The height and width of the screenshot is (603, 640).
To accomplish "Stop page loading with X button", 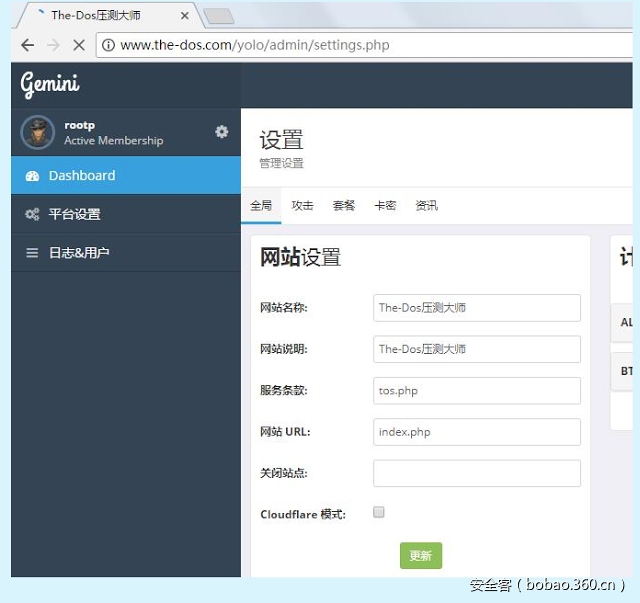I will click(x=80, y=45).
